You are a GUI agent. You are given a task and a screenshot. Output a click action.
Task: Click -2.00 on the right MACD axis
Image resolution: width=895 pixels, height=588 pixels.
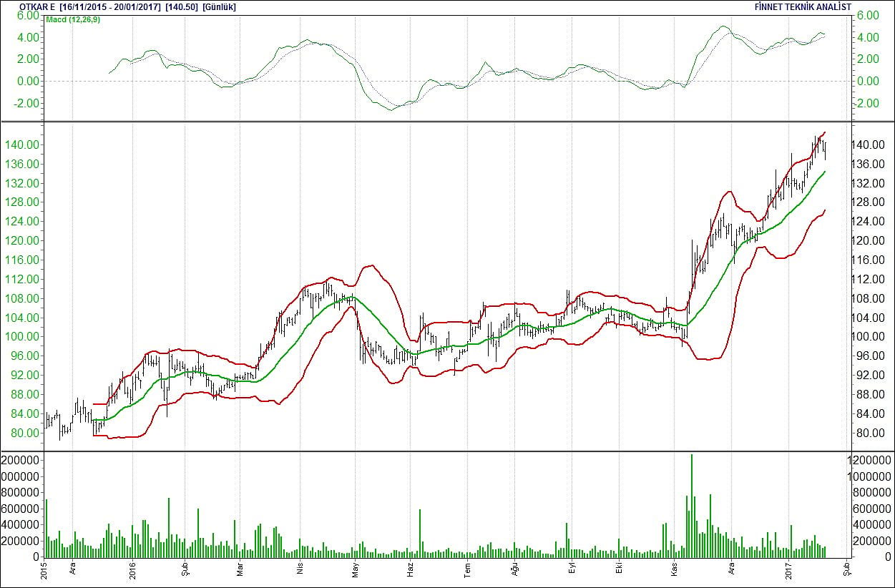point(867,103)
